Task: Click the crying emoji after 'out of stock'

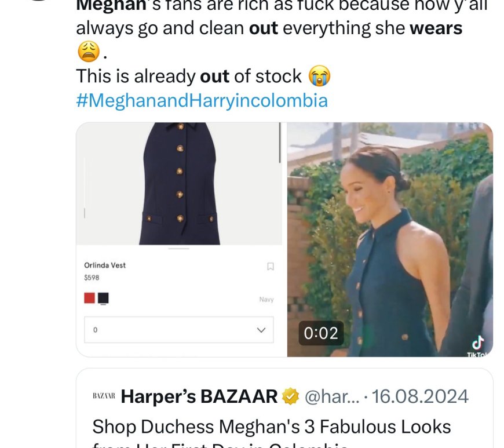Action: 320,76
